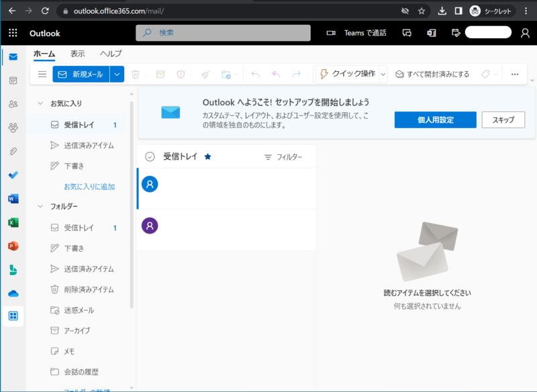
Task: Click the browser reload button
Action: (x=45, y=11)
